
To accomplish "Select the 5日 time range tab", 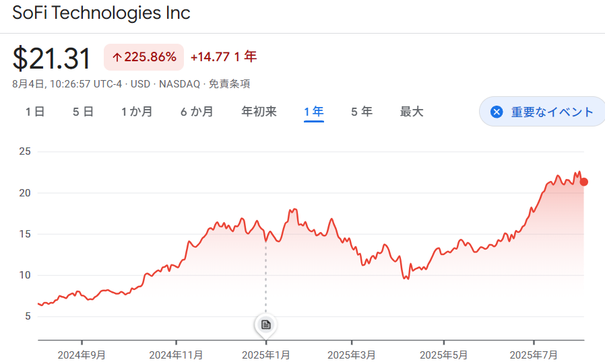I will coord(83,112).
